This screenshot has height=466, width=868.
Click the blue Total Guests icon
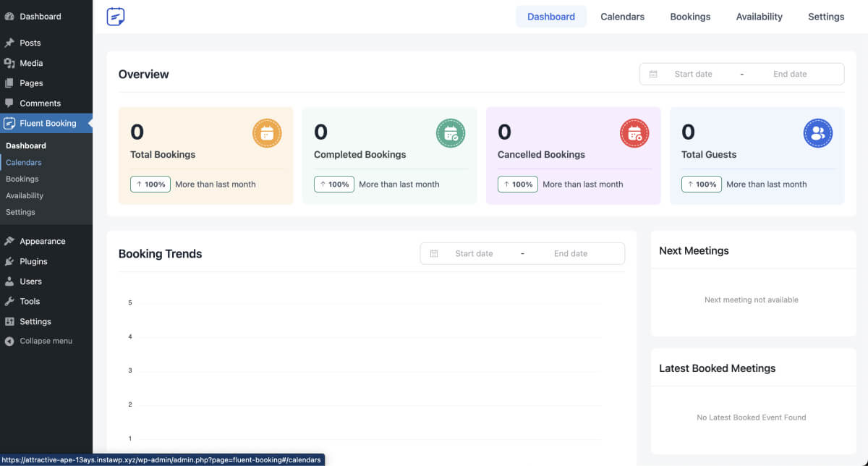click(818, 133)
